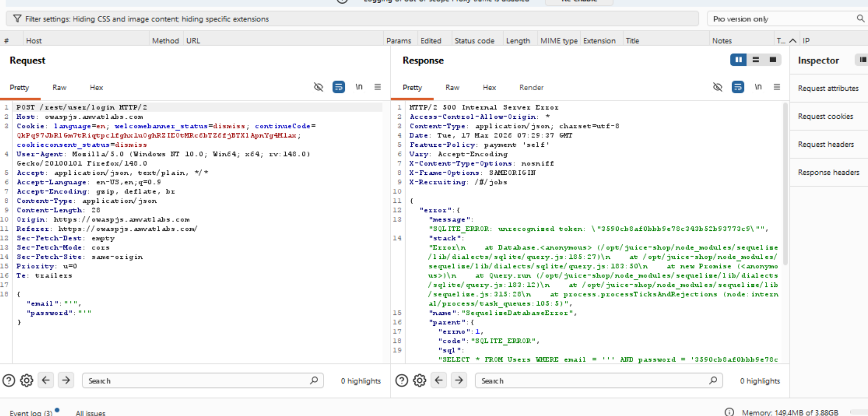
Task: Toggle Response message wrap formatting button
Action: point(738,87)
